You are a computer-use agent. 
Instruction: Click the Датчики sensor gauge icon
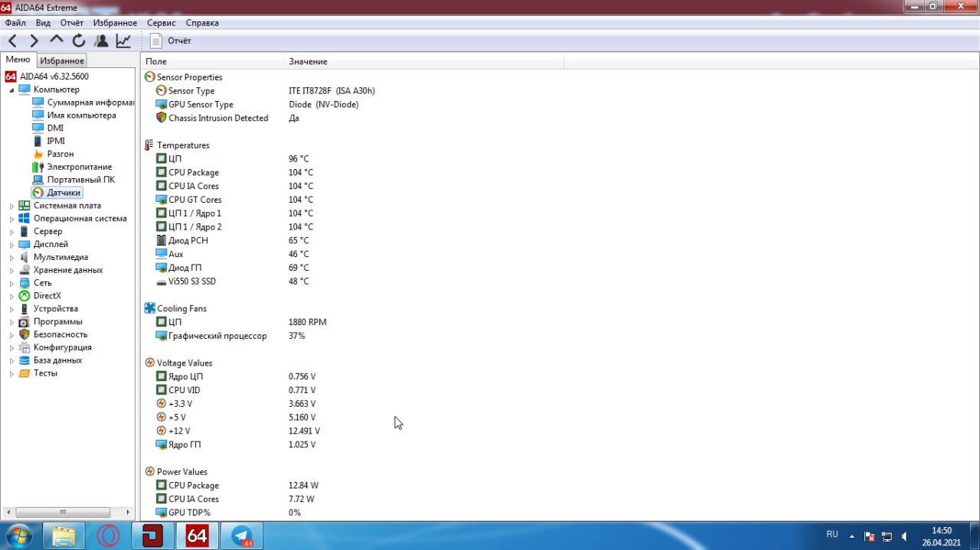[38, 193]
